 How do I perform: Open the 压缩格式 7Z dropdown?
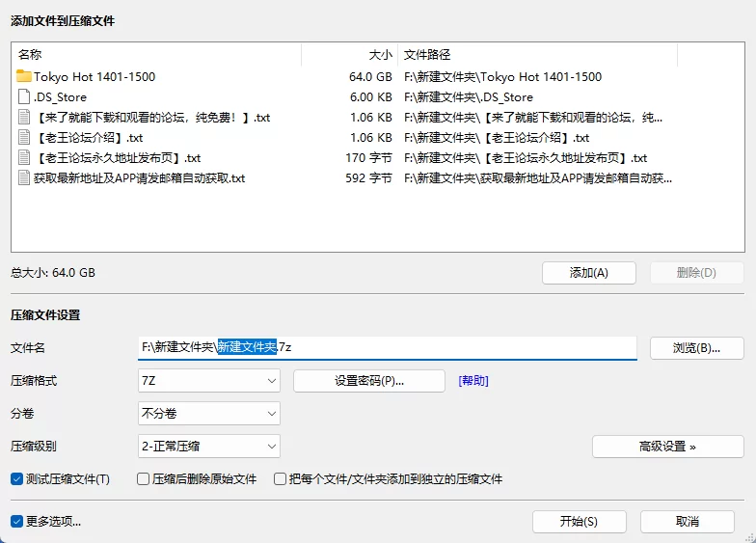208,380
